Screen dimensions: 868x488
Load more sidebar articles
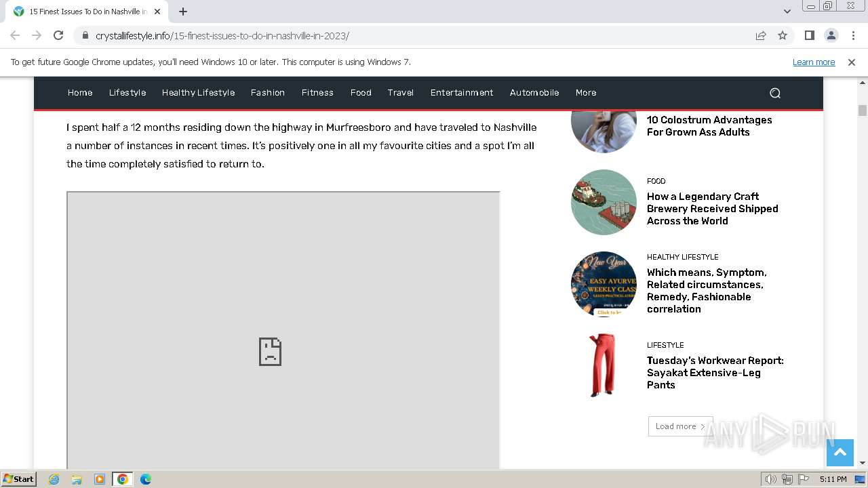(680, 426)
